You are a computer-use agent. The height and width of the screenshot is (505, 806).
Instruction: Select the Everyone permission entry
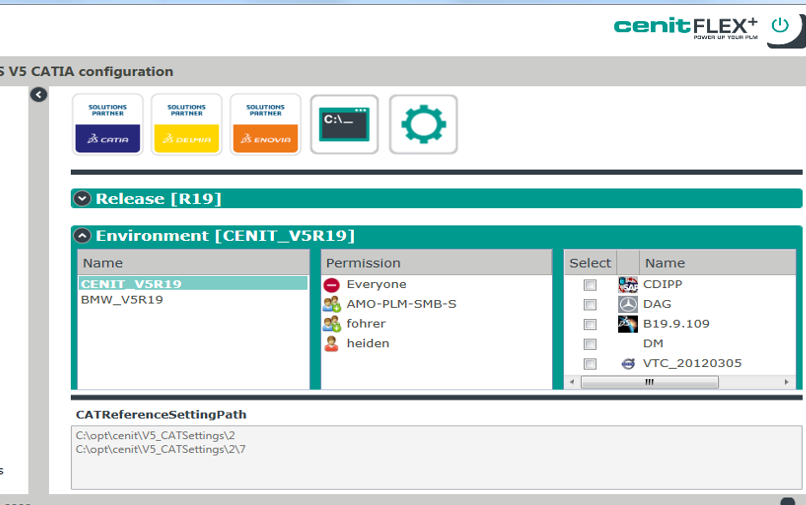(376, 284)
